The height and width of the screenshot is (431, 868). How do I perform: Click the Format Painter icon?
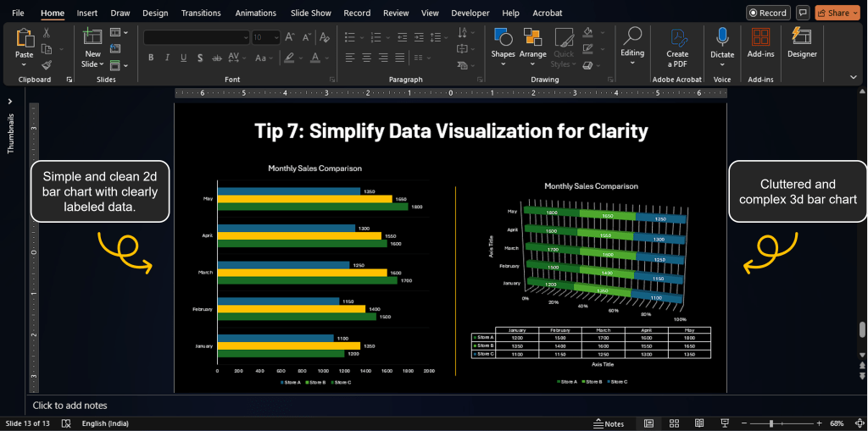click(47, 65)
